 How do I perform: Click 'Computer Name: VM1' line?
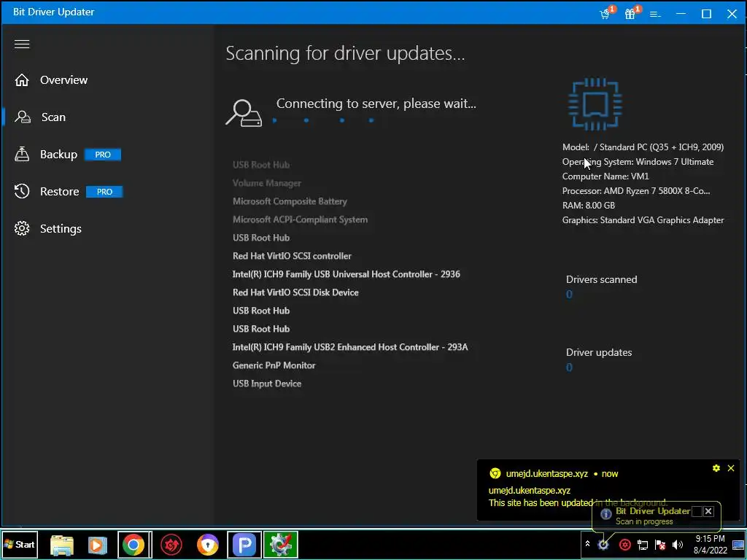point(605,176)
